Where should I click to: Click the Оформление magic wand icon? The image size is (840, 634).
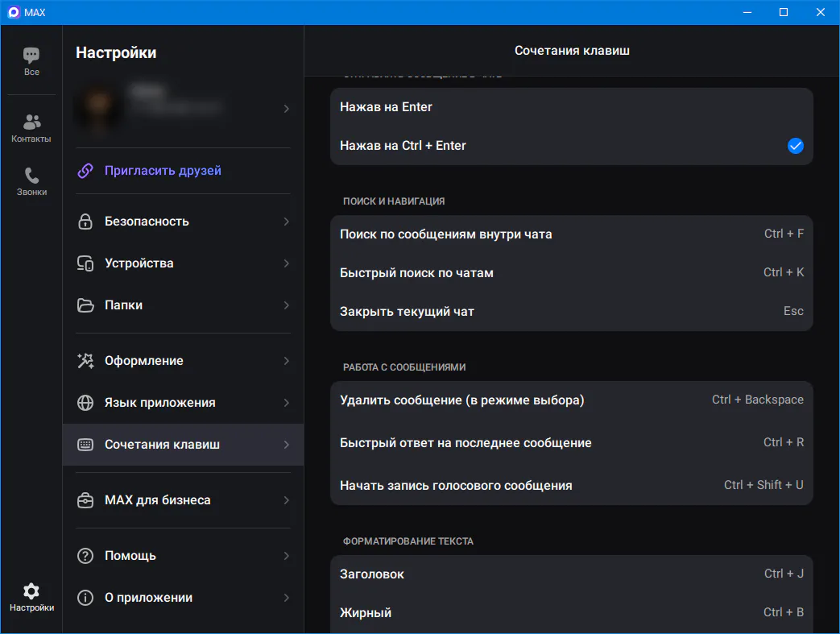pyautogui.click(x=85, y=361)
